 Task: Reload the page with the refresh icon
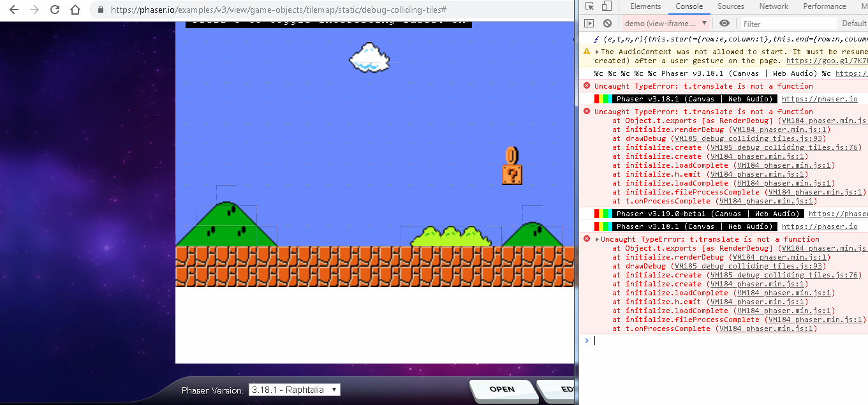tap(54, 10)
